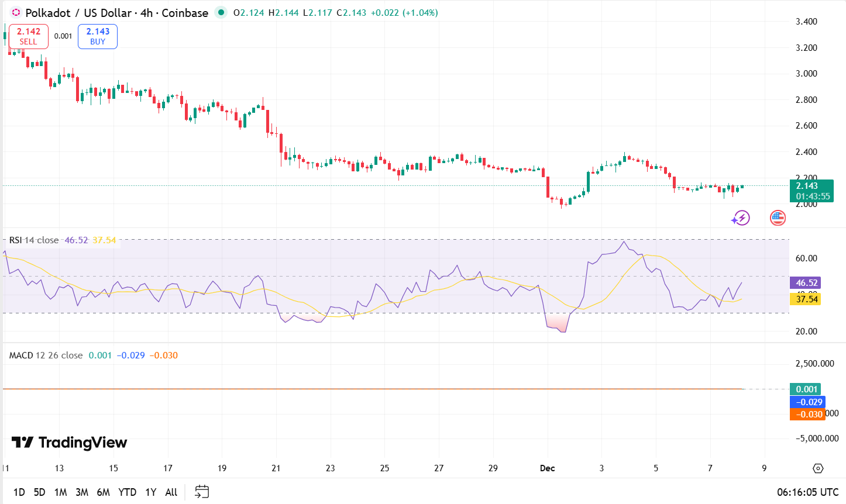The height and width of the screenshot is (504, 846).
Task: Select the 6M time range
Action: 104,492
